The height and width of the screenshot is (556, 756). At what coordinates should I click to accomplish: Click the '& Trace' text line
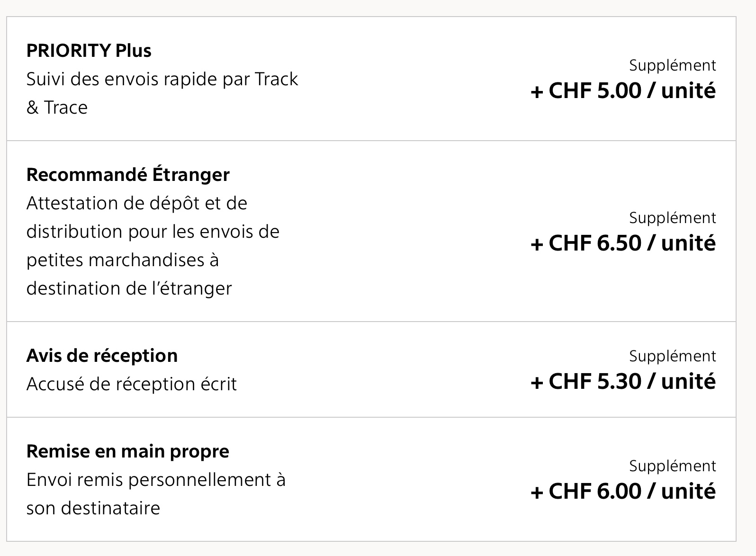pyautogui.click(x=57, y=108)
